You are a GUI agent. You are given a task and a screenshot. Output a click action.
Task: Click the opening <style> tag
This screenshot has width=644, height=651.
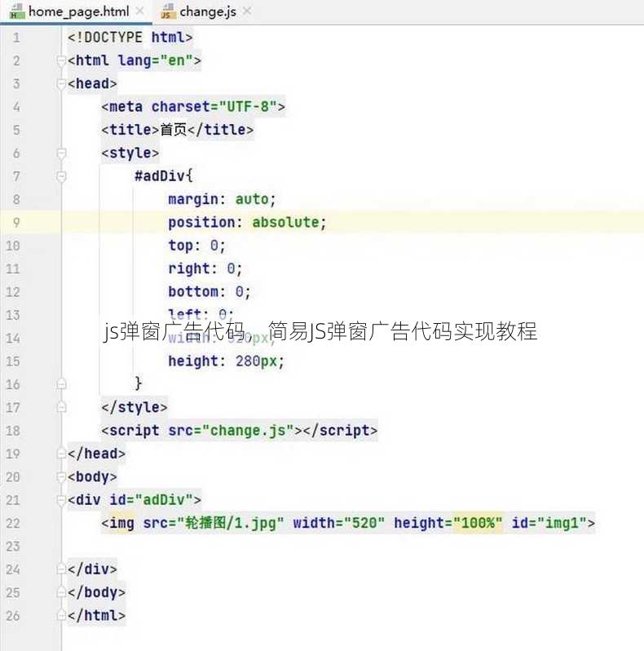[x=130, y=153]
